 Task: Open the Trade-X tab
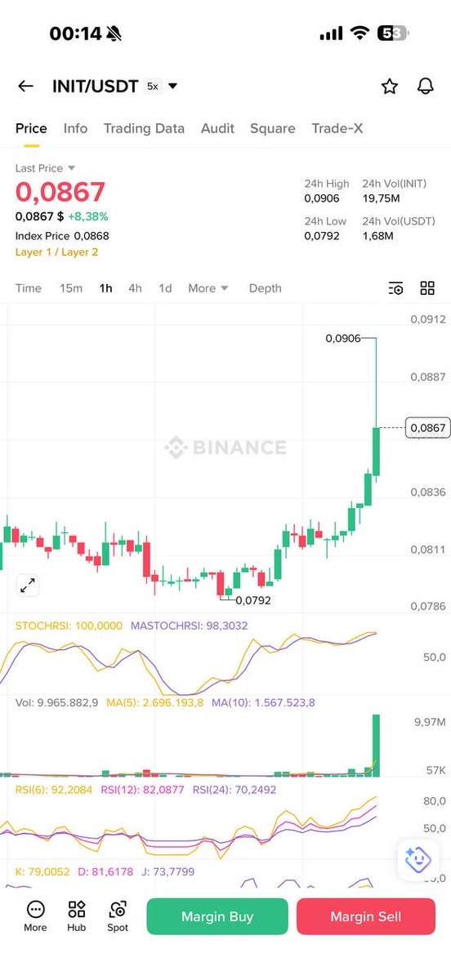[337, 128]
